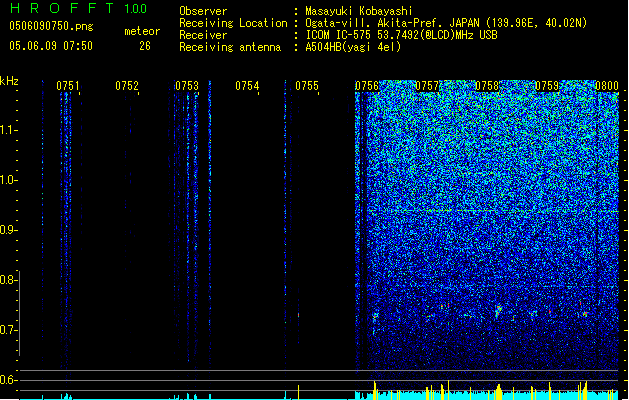Select receiver ICOM IC-575 53.7492 MHz text
Screen dimensions: 629x400
click(401, 35)
